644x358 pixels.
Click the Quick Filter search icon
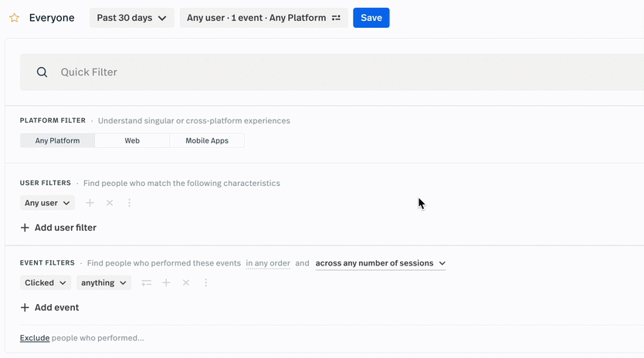(x=42, y=73)
